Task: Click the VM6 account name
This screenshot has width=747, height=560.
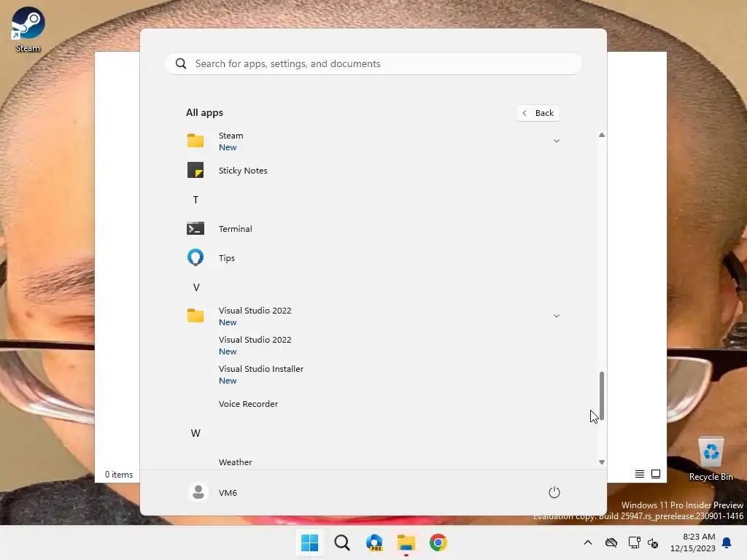Action: coord(228,492)
